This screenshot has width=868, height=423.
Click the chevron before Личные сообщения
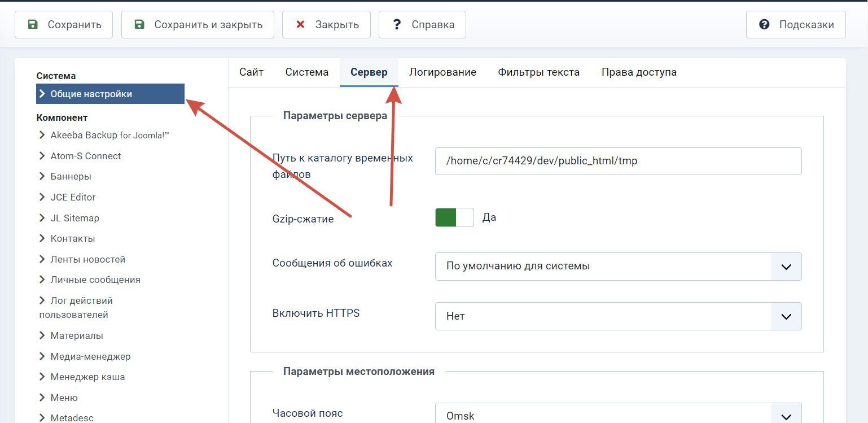point(42,280)
